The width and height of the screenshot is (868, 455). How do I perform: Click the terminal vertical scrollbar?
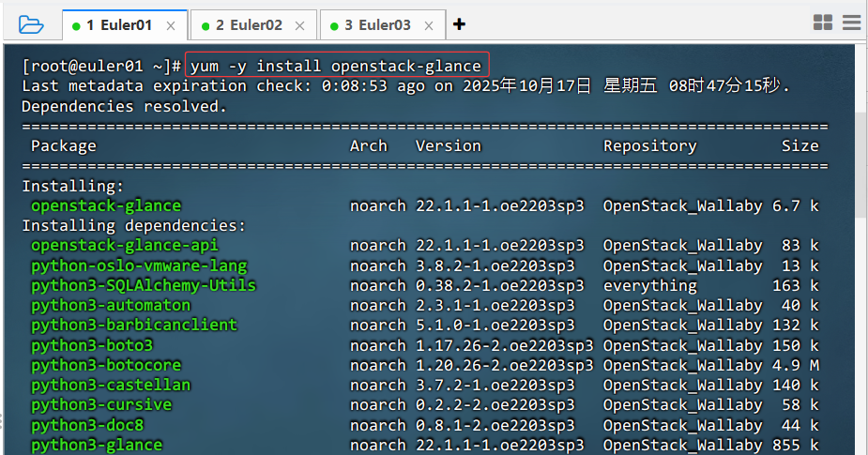(861, 166)
